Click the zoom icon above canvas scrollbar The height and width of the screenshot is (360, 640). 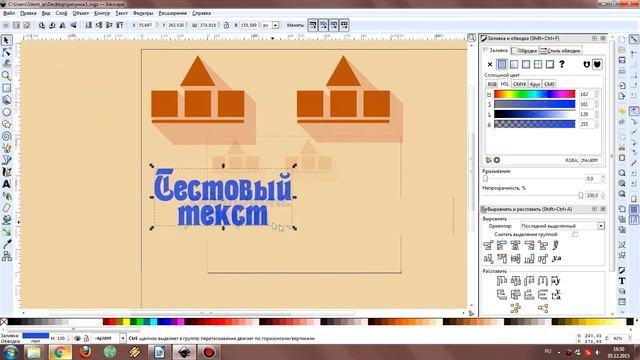click(x=471, y=38)
